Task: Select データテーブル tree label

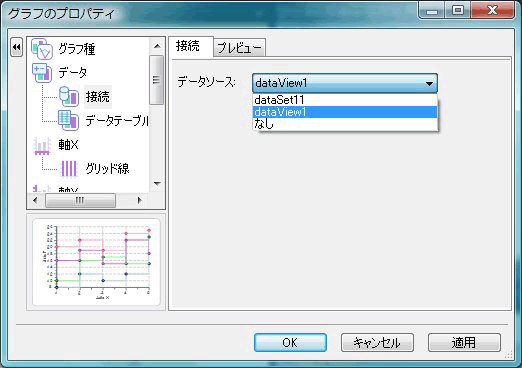Action: [x=117, y=121]
